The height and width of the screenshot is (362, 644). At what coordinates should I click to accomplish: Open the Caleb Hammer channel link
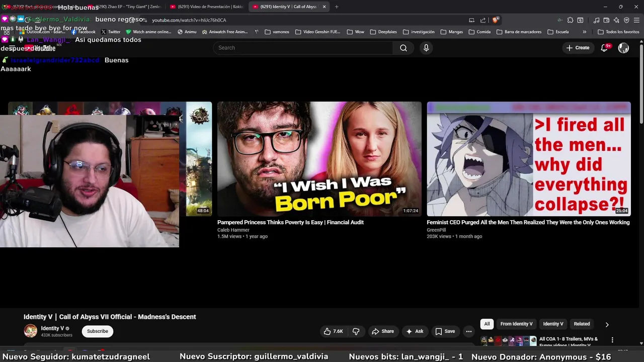pos(233,230)
